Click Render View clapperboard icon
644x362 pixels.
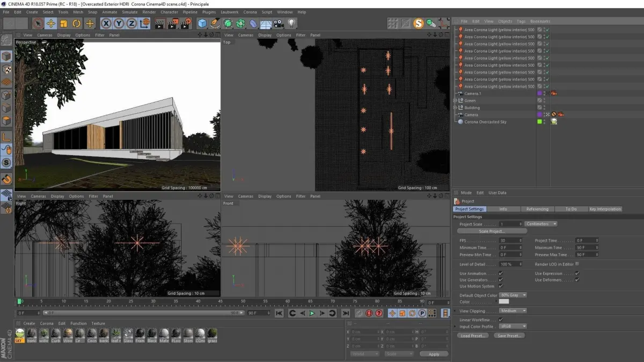coord(160,23)
